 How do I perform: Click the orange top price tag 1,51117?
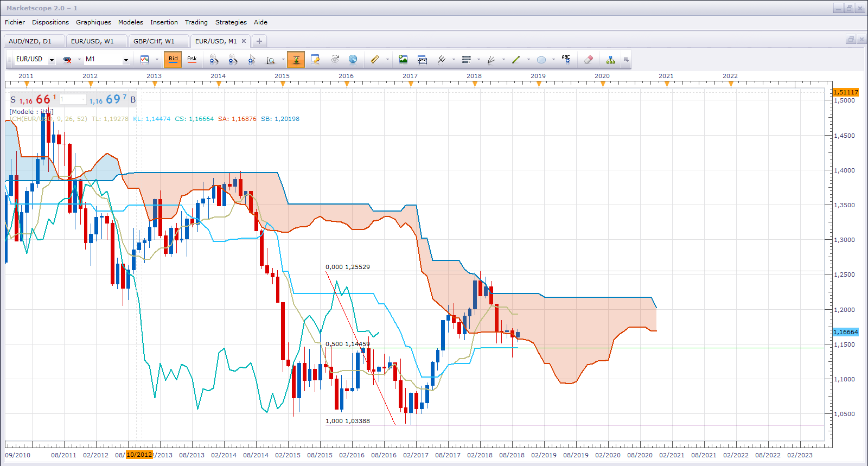point(846,92)
